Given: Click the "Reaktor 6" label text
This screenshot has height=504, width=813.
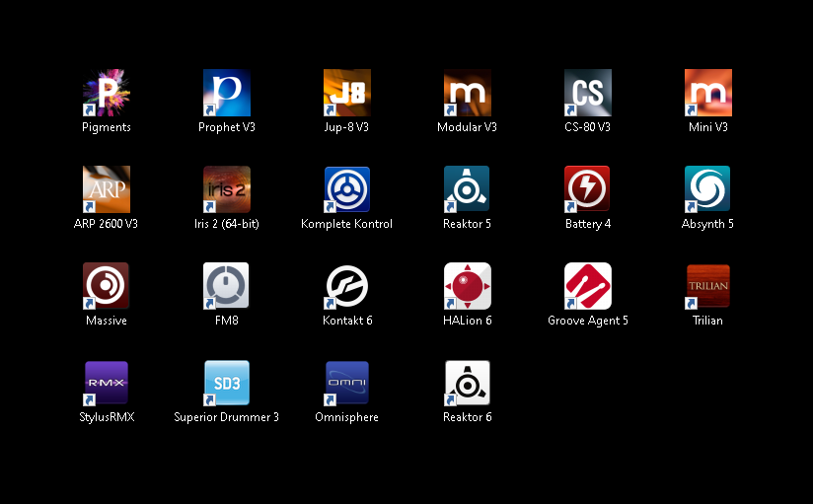Looking at the screenshot, I should 467,417.
